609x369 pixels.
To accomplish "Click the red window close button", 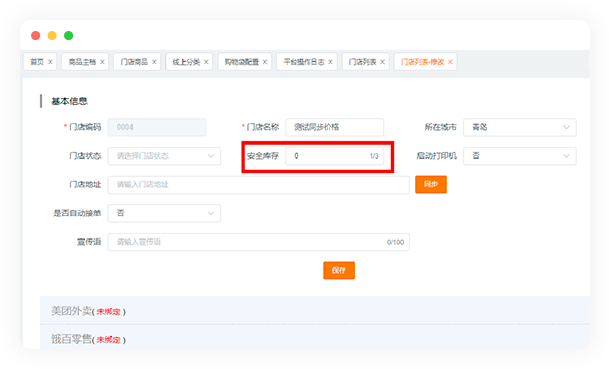I will coord(36,36).
